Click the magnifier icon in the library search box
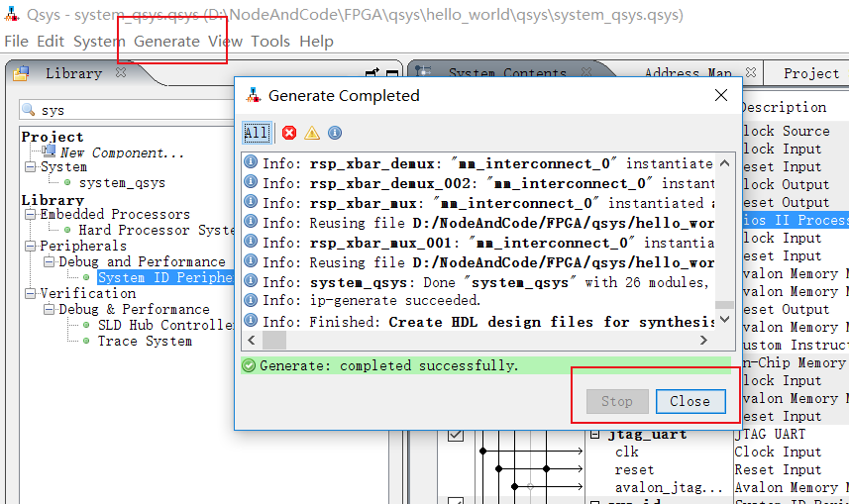Viewport: 849px width, 504px height. coord(28,110)
